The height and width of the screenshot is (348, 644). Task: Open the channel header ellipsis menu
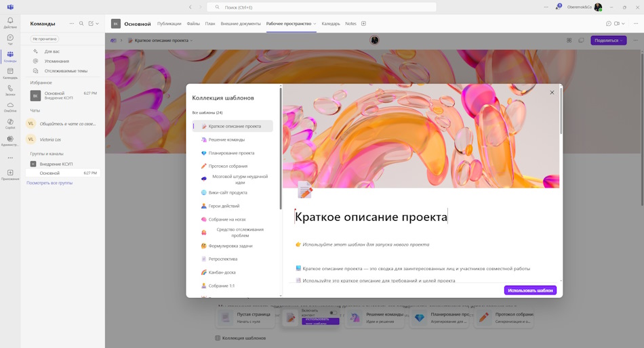coord(636,24)
